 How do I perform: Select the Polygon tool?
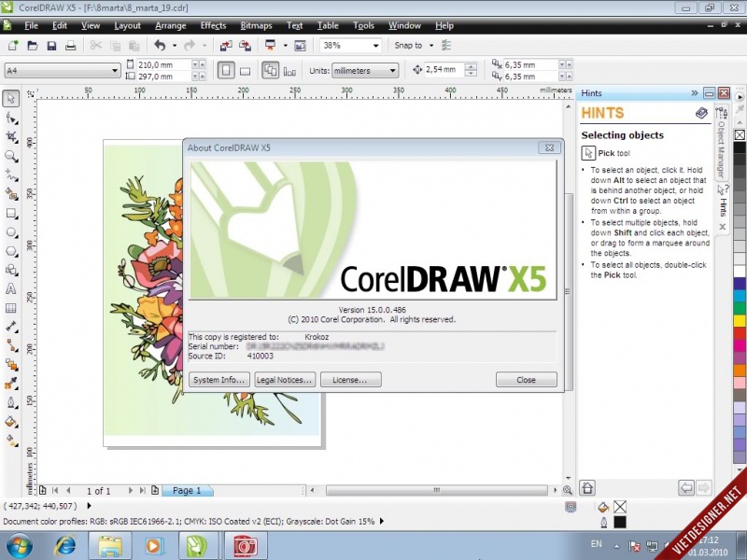pyautogui.click(x=10, y=251)
